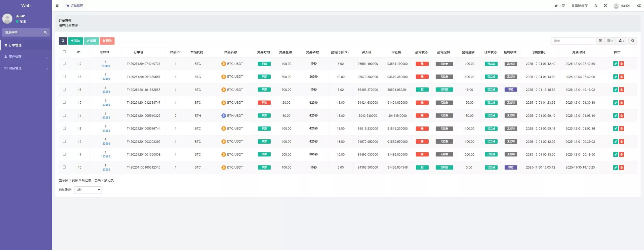The height and width of the screenshot is (250, 644).
Task: Expand 财务管理 sidebar menu
Action: click(26, 68)
